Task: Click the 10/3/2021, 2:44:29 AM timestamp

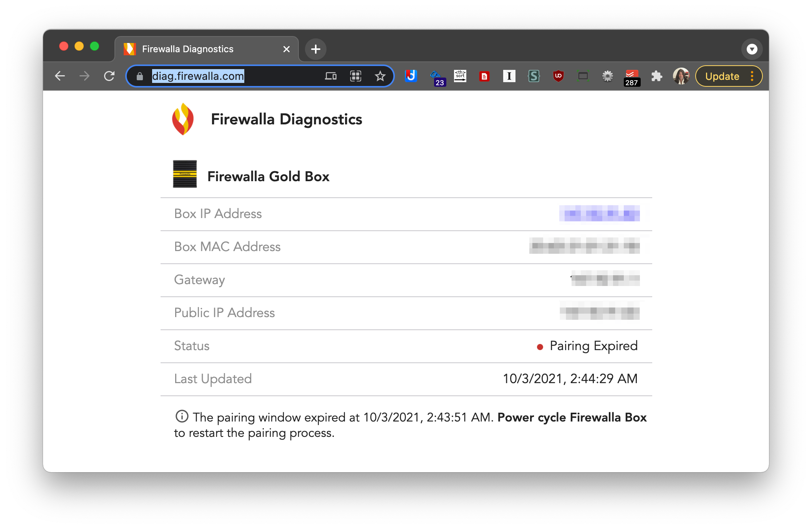Action: (570, 379)
